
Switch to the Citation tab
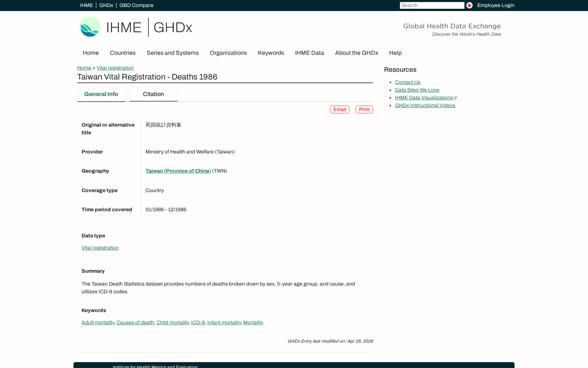[x=154, y=94]
